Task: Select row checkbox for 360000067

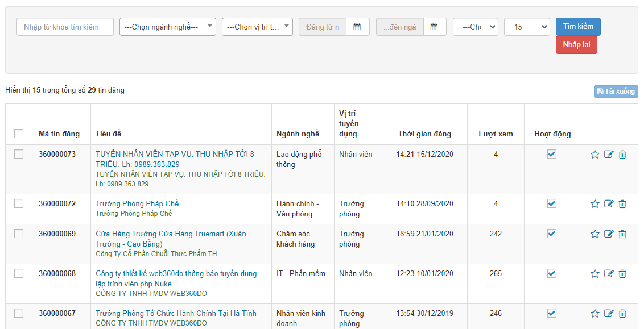Action: (x=19, y=313)
